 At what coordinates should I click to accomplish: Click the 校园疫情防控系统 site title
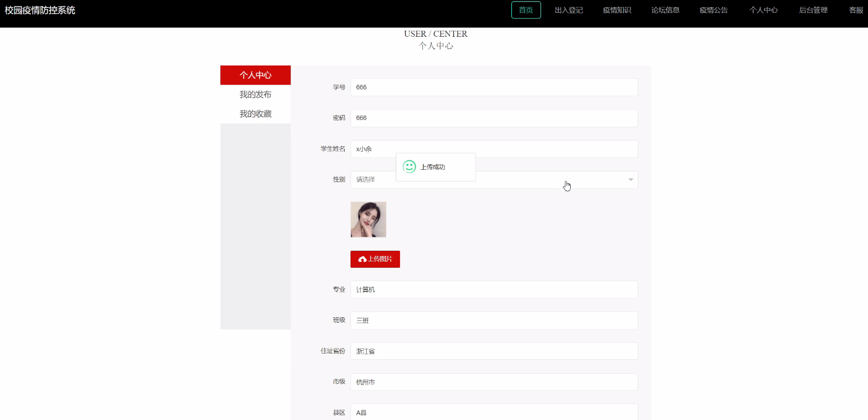pos(40,10)
